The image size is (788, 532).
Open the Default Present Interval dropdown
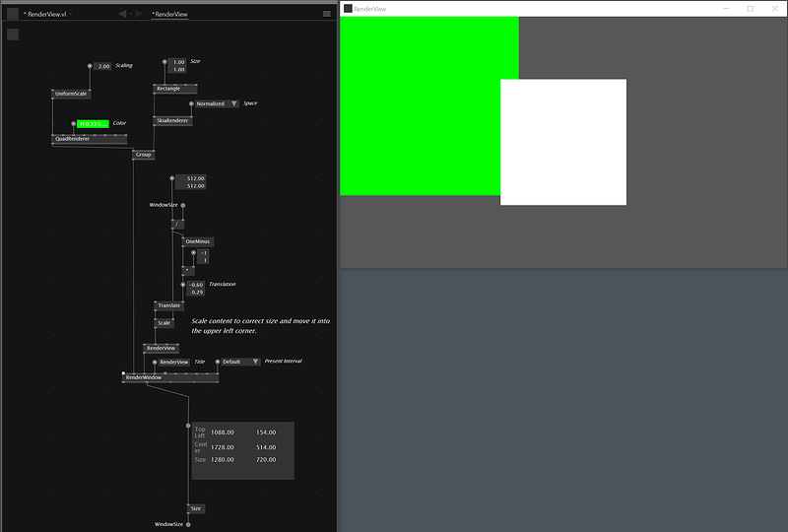[240, 362]
